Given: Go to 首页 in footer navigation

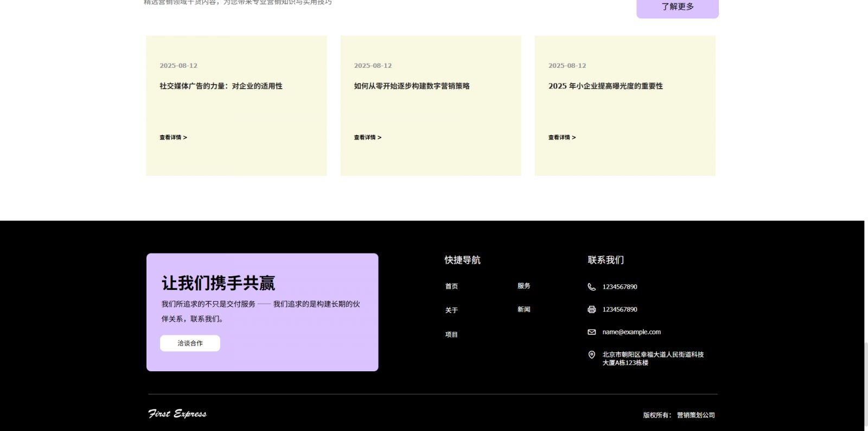Looking at the screenshot, I should (x=451, y=286).
